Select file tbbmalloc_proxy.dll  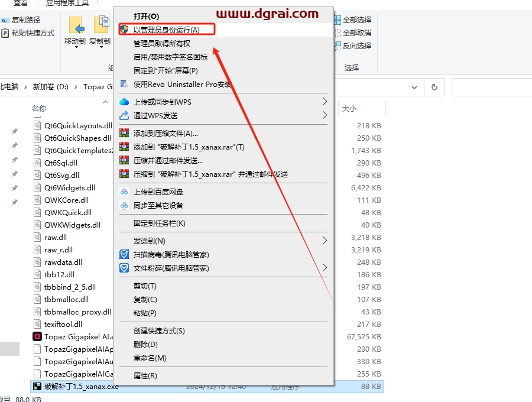point(77,312)
